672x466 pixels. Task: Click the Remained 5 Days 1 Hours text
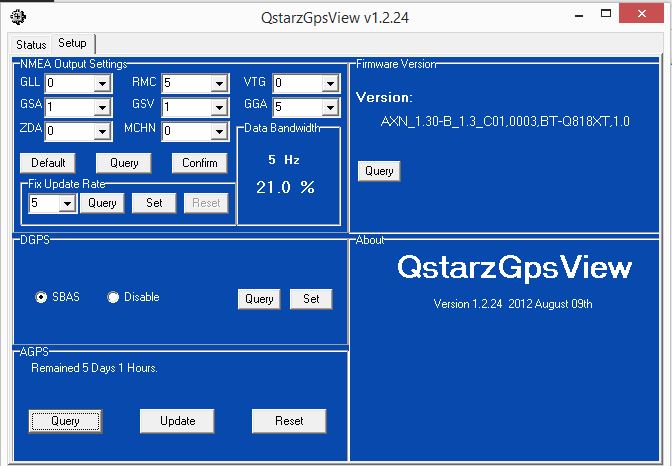coord(94,368)
